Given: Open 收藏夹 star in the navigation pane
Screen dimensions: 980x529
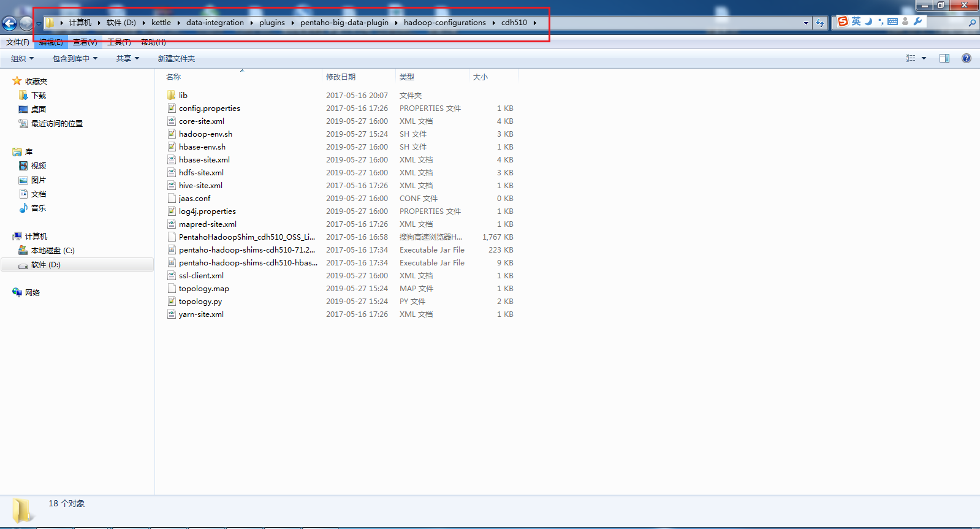Looking at the screenshot, I should tap(17, 81).
